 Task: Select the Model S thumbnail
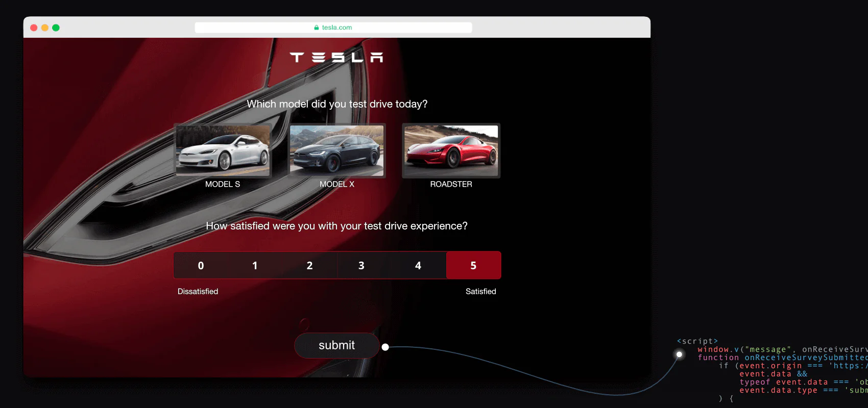point(223,150)
